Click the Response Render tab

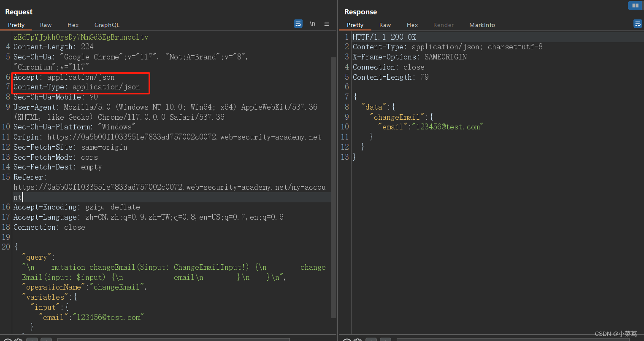point(444,25)
